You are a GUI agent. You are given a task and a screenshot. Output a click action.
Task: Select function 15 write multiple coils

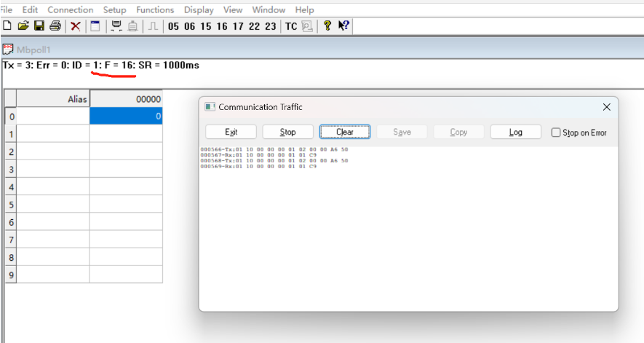click(x=206, y=26)
